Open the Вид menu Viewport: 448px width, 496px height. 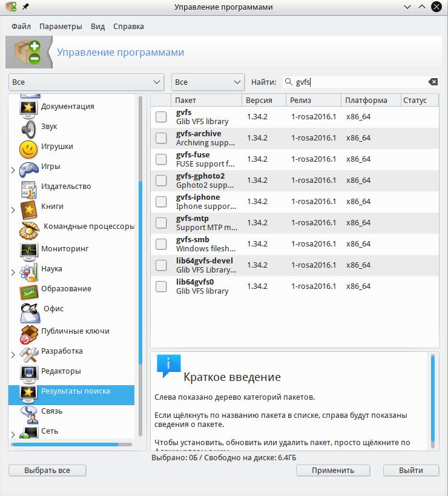[97, 26]
